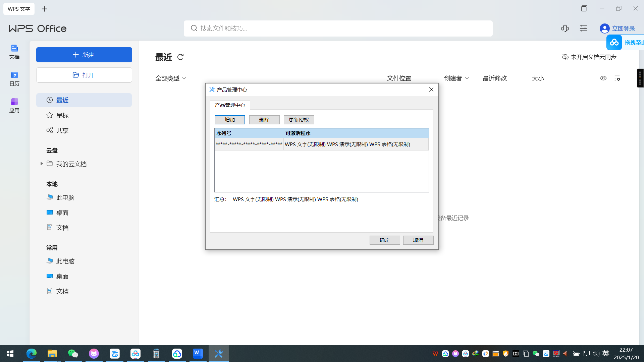Click the floating black side handle
The width and height of the screenshot is (644, 362).
point(640,78)
